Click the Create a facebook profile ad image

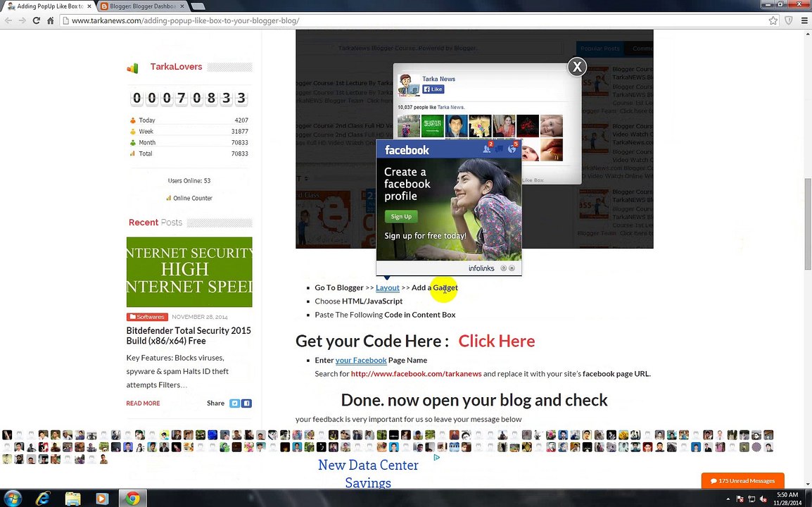point(448,209)
